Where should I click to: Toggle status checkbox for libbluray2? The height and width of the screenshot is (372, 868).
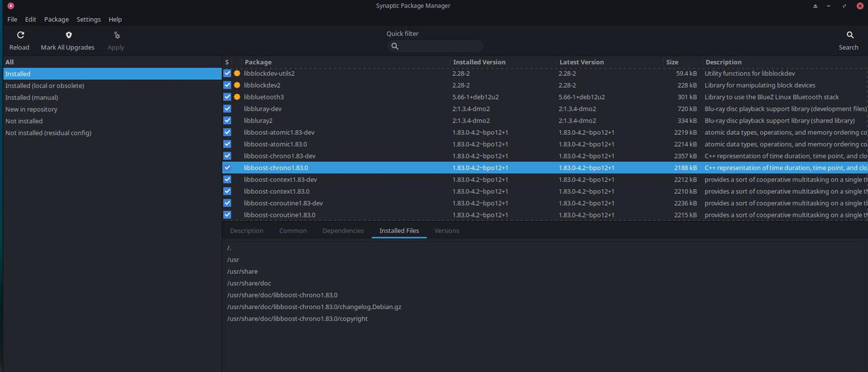pyautogui.click(x=227, y=121)
